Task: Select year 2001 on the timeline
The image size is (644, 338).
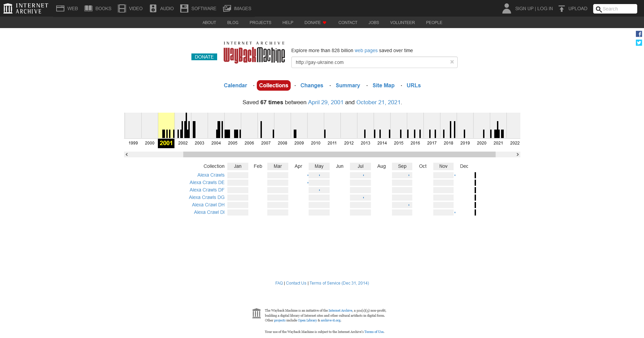Action: pos(166,143)
